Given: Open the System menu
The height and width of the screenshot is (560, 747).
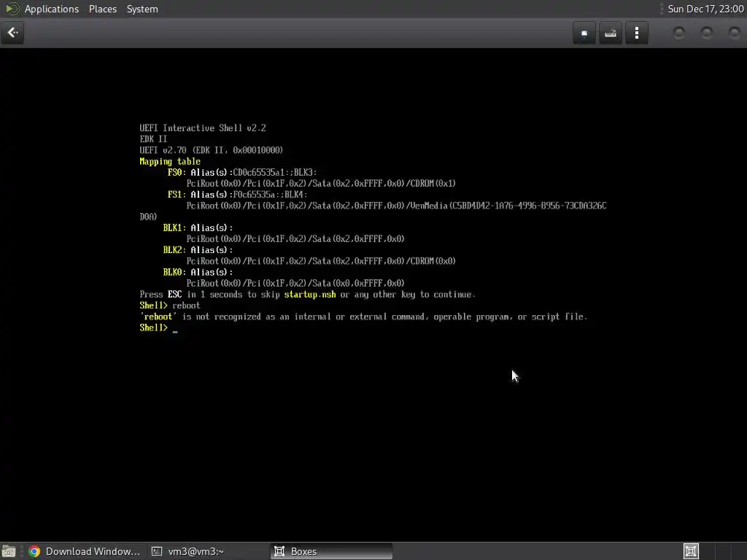Looking at the screenshot, I should click(x=142, y=9).
